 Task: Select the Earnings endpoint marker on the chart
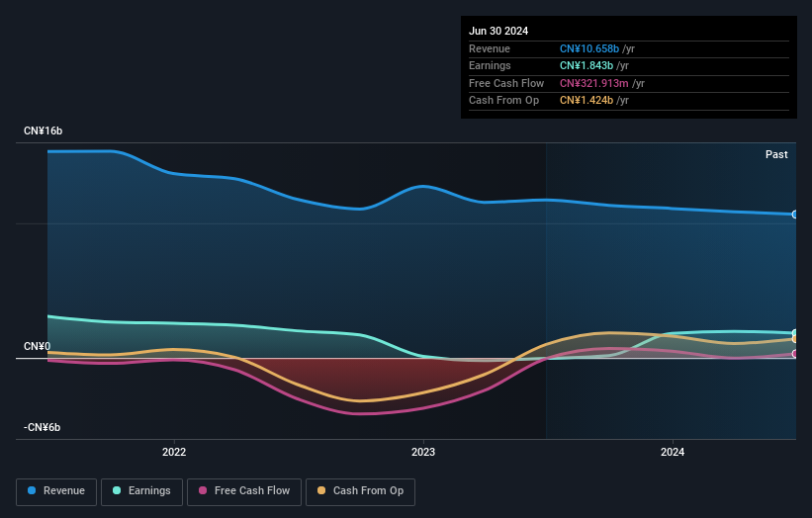(794, 333)
